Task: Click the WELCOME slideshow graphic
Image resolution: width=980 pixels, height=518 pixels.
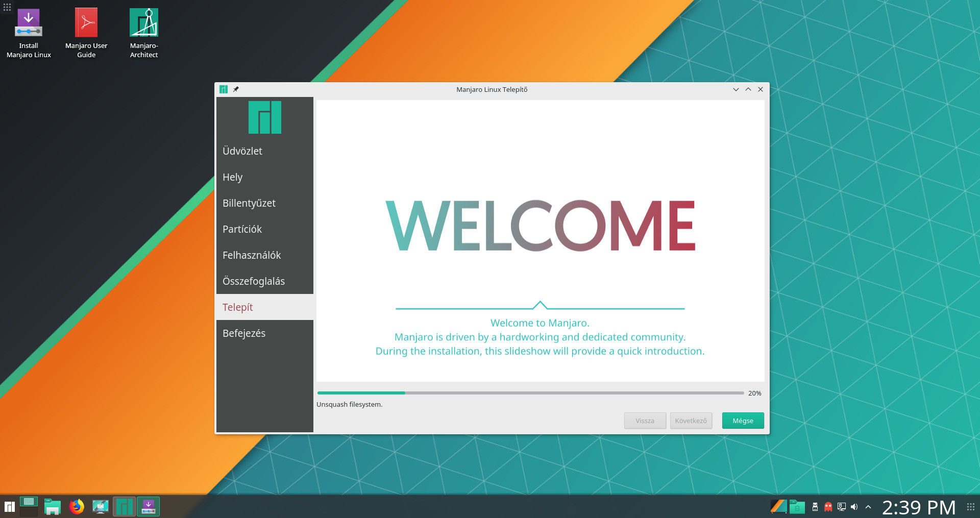Action: (x=540, y=226)
